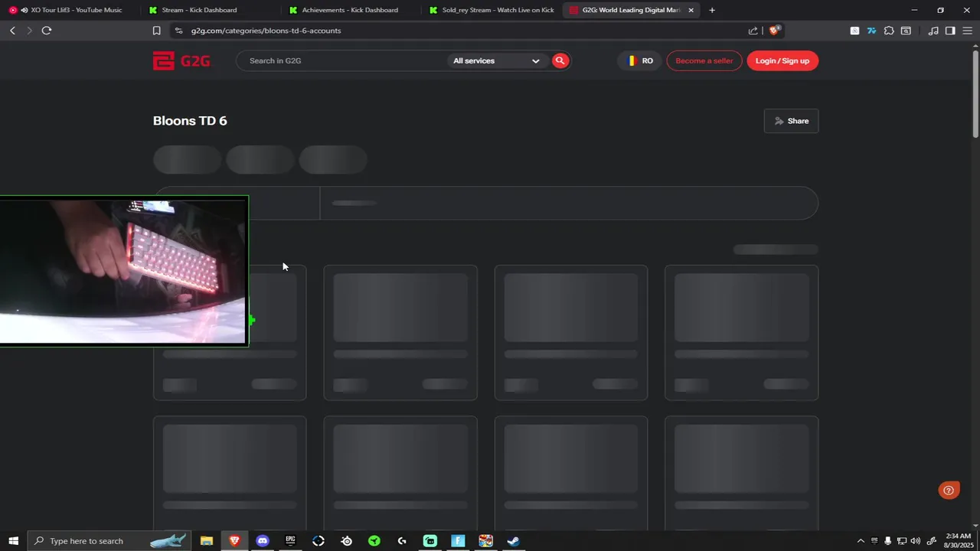Viewport: 980px width, 551px height.
Task: Open the Windows Start menu
Action: tap(13, 541)
